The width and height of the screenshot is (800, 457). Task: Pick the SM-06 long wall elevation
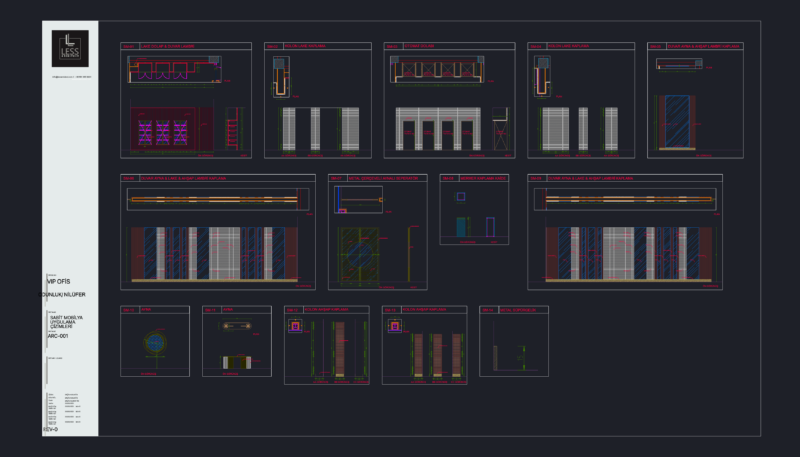(214, 254)
